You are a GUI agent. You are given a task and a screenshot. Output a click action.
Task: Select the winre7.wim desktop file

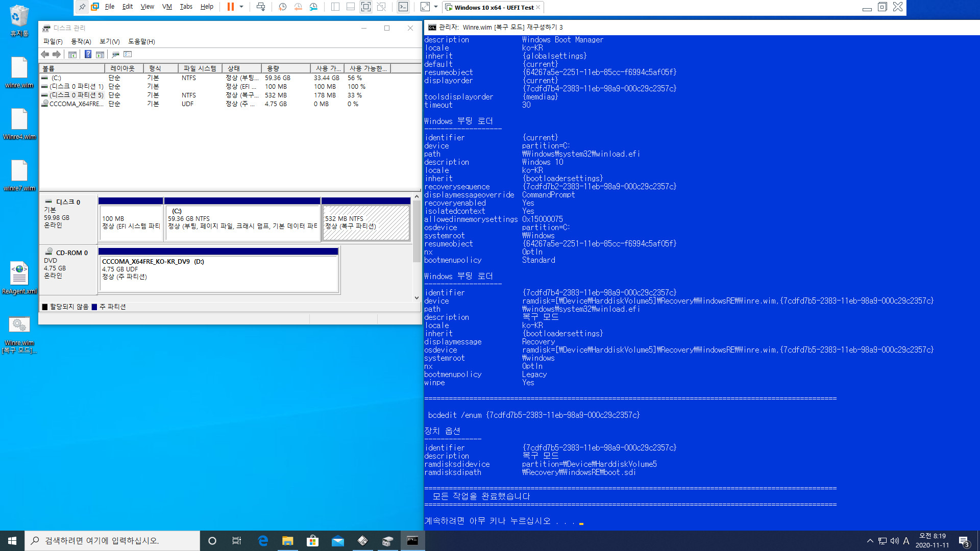click(19, 176)
